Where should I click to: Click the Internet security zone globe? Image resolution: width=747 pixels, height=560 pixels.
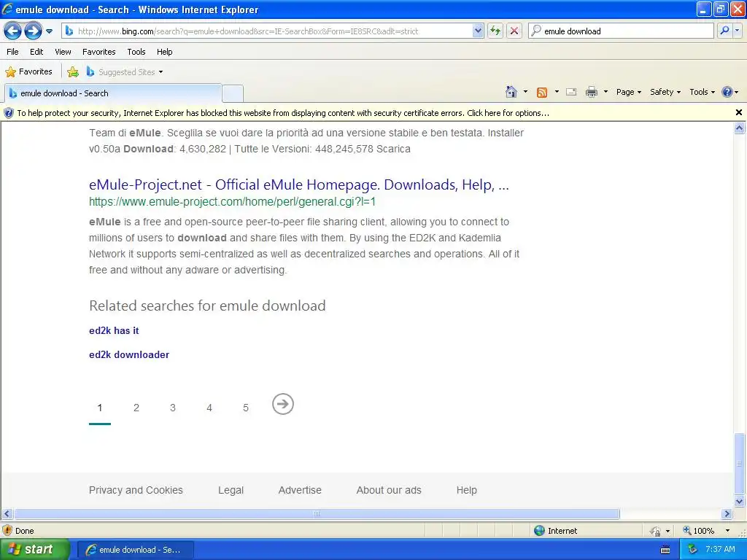click(x=539, y=531)
